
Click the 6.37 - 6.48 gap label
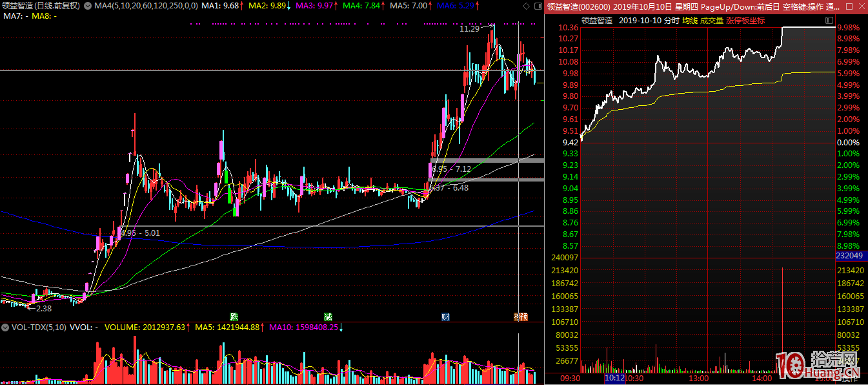pos(449,187)
